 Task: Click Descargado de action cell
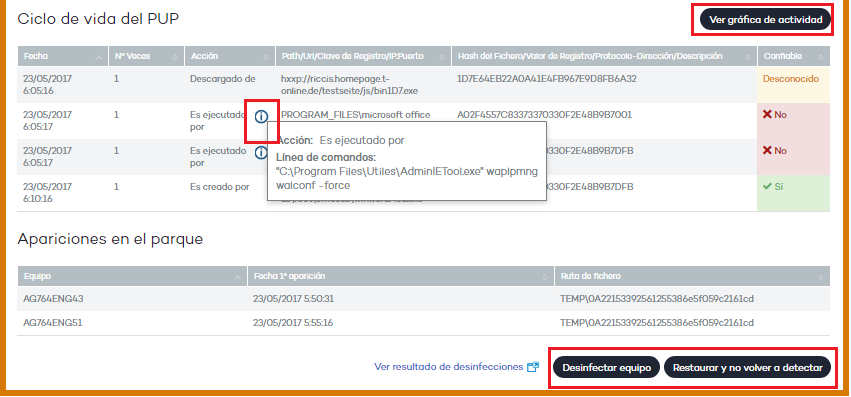tap(223, 79)
